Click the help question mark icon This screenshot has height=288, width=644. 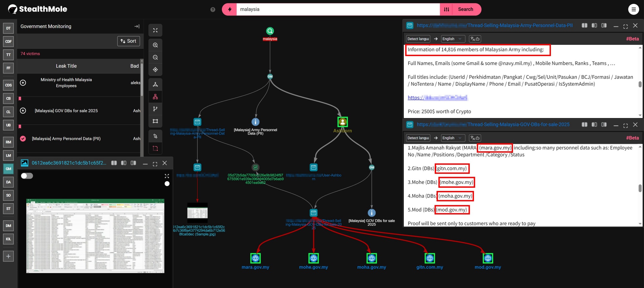pyautogui.click(x=213, y=10)
